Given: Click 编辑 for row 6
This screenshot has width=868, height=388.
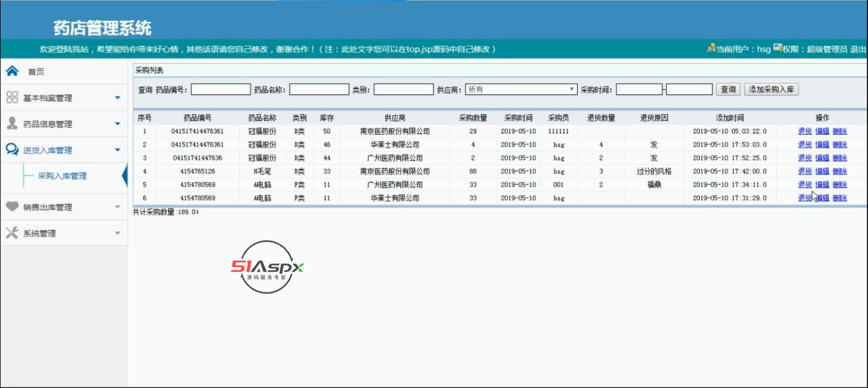Looking at the screenshot, I should 822,198.
